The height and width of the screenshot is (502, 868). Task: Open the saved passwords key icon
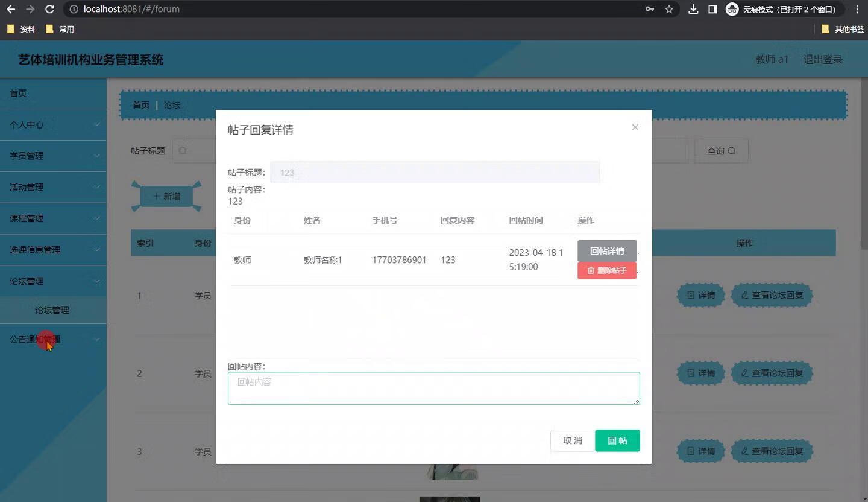coord(650,9)
